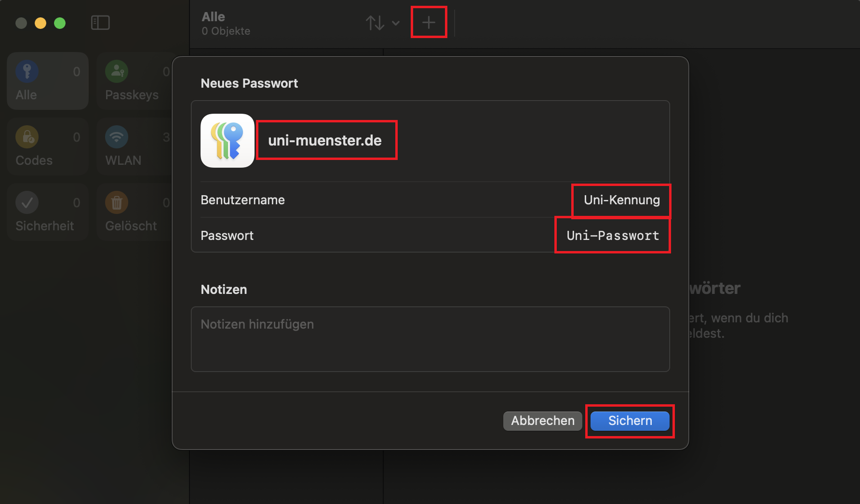Open the sort order dropdown
This screenshot has height=504, width=860.
point(382,23)
